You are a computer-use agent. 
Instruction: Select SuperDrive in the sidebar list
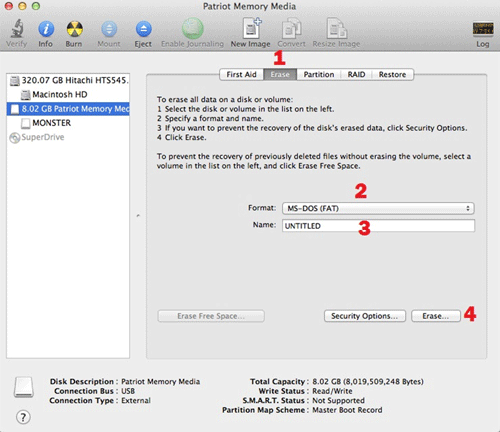point(68,137)
